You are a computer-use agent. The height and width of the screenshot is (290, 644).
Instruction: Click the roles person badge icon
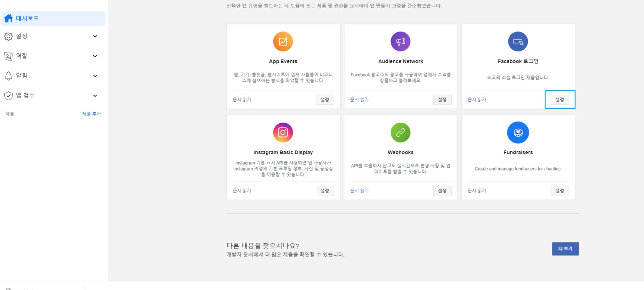tap(8, 56)
